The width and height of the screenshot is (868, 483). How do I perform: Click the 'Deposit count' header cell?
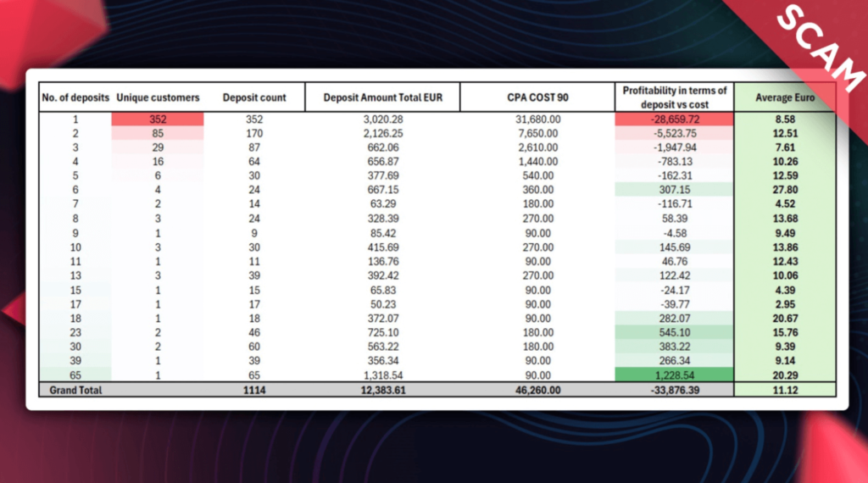[254, 97]
